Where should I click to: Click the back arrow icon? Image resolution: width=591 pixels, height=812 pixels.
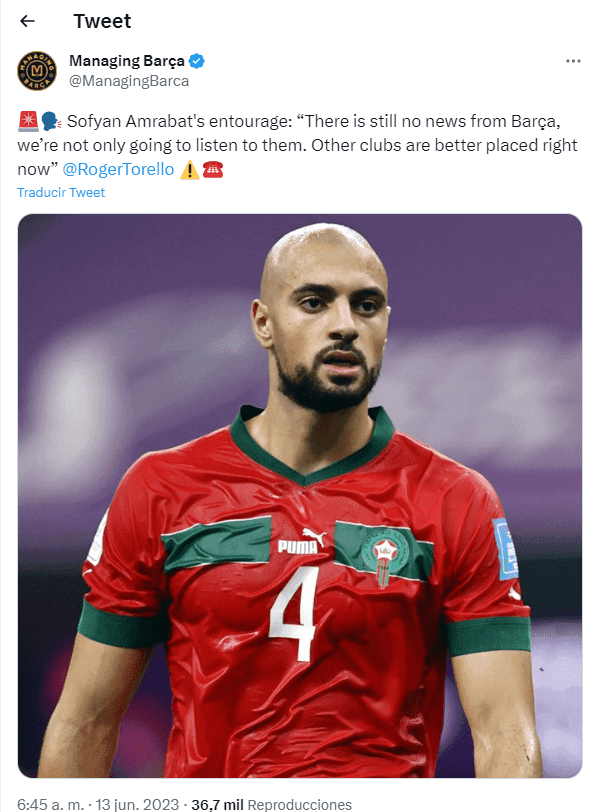click(27, 21)
